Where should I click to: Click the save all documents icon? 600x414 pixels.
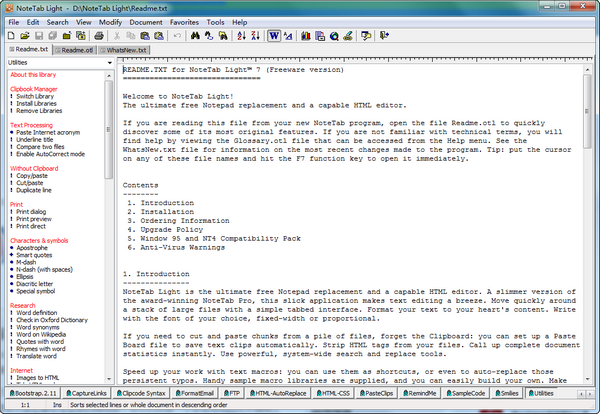coord(52,36)
